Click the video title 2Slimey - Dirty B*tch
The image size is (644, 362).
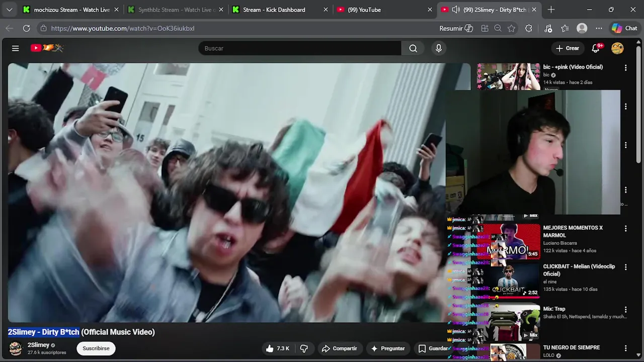pos(82,332)
